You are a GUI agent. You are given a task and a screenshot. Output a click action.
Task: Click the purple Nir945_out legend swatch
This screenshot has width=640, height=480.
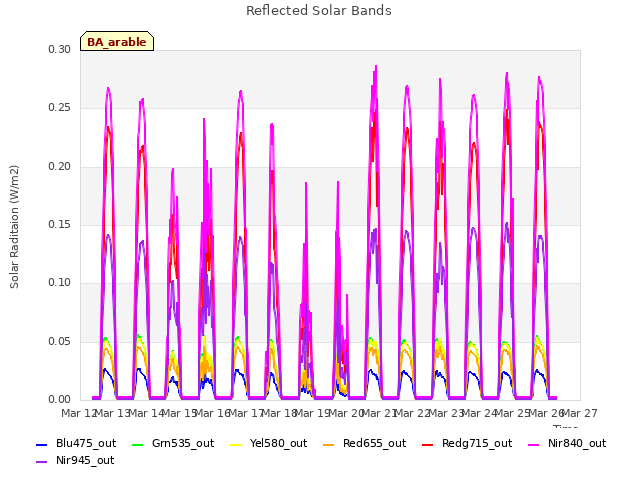point(42,462)
